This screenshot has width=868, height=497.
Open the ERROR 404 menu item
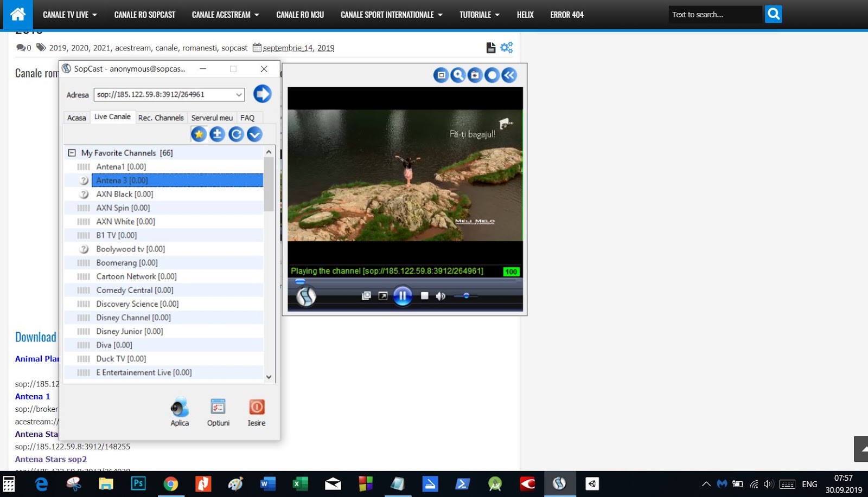point(567,15)
